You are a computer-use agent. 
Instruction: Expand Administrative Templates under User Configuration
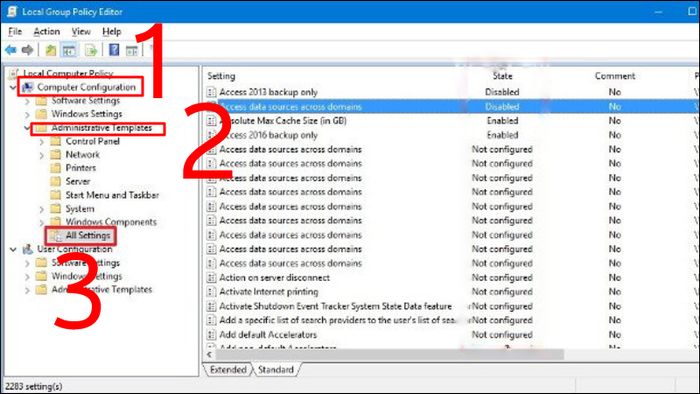pyautogui.click(x=27, y=290)
